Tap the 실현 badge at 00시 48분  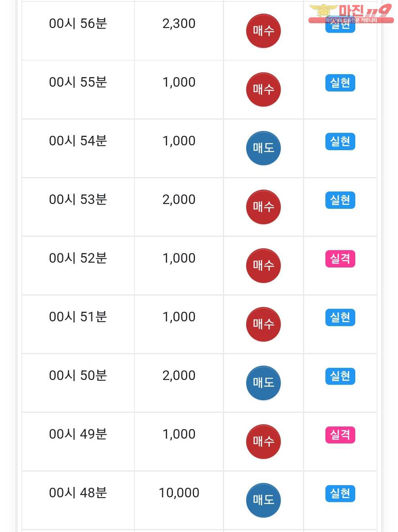point(340,493)
